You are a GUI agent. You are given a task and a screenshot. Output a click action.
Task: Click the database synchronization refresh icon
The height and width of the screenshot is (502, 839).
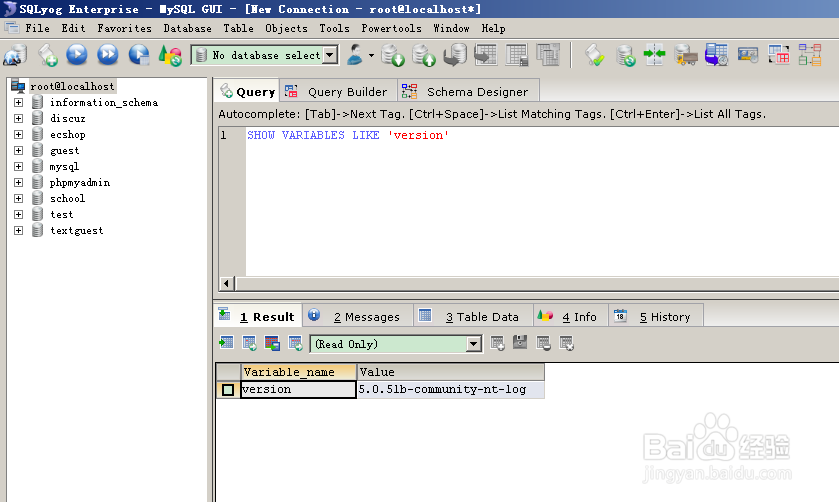625,55
